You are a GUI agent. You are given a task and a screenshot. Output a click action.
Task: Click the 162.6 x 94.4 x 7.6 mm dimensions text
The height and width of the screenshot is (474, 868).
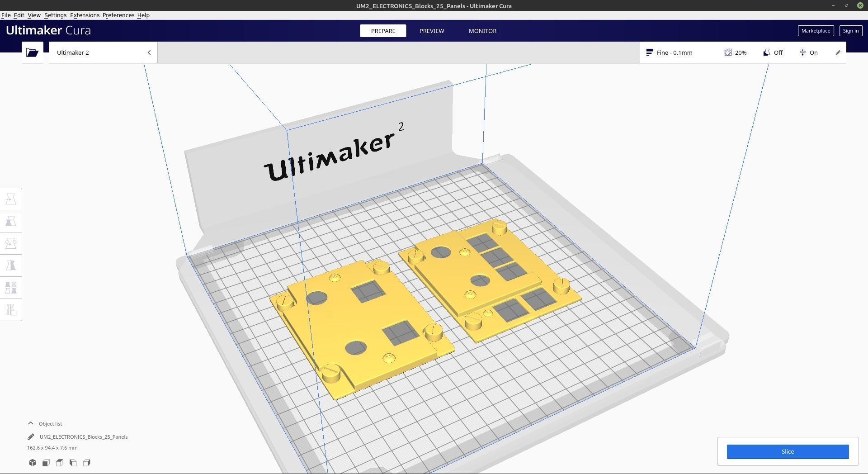[52, 448]
